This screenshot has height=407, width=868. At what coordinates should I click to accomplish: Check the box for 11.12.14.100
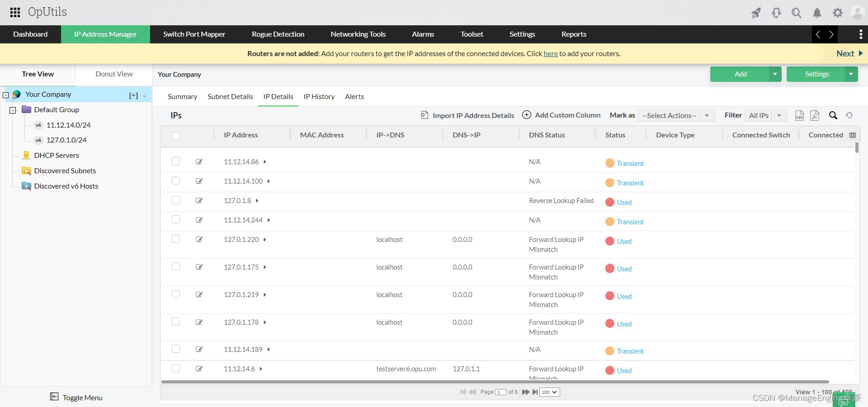[x=176, y=180]
